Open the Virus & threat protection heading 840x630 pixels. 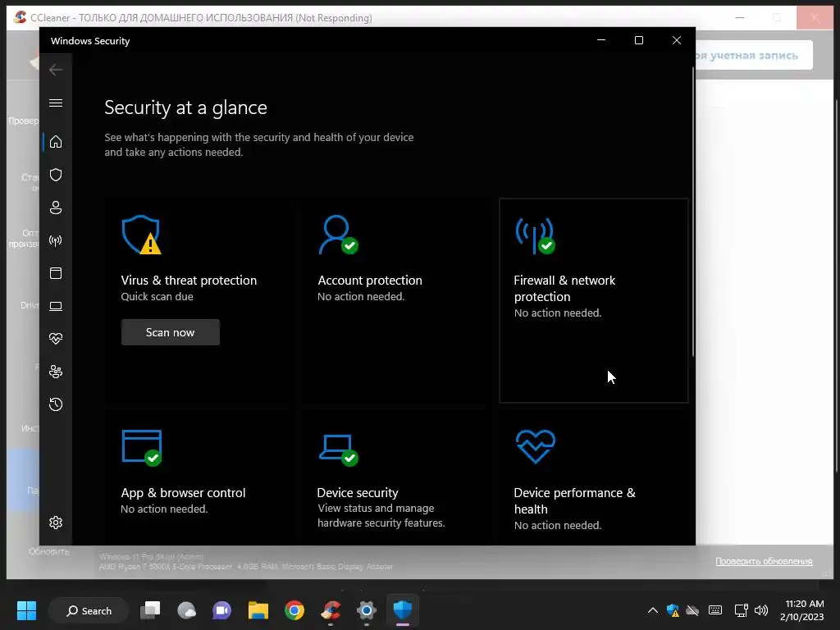[189, 281]
